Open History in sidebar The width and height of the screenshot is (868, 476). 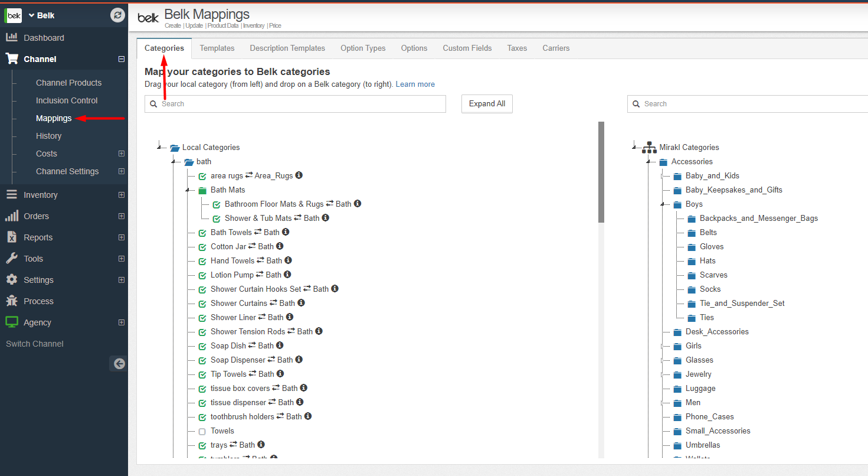coord(48,136)
